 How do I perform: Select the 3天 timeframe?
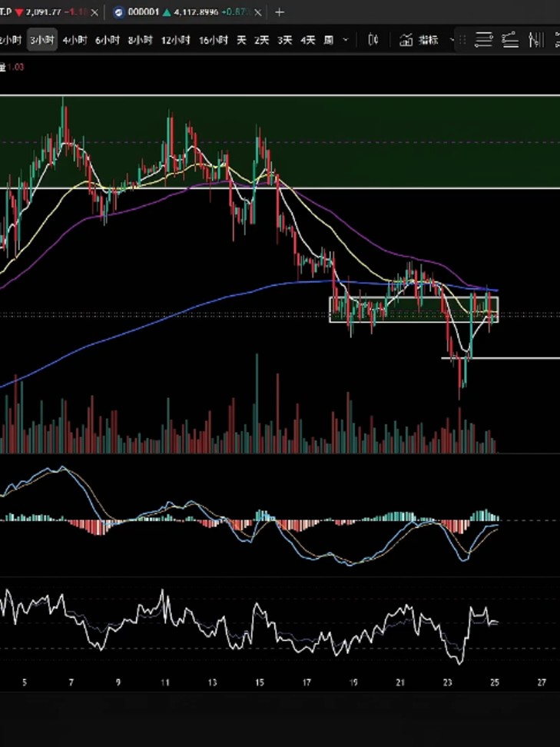[285, 41]
